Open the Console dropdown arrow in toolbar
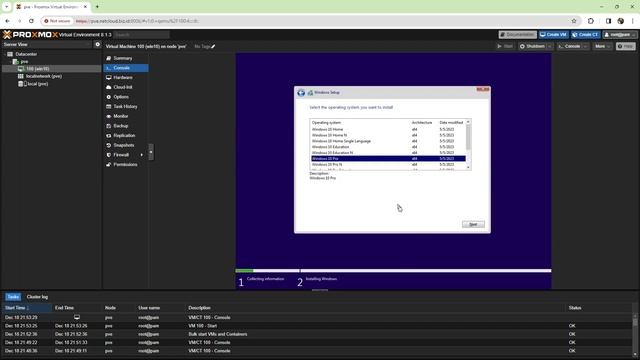 tap(585, 47)
